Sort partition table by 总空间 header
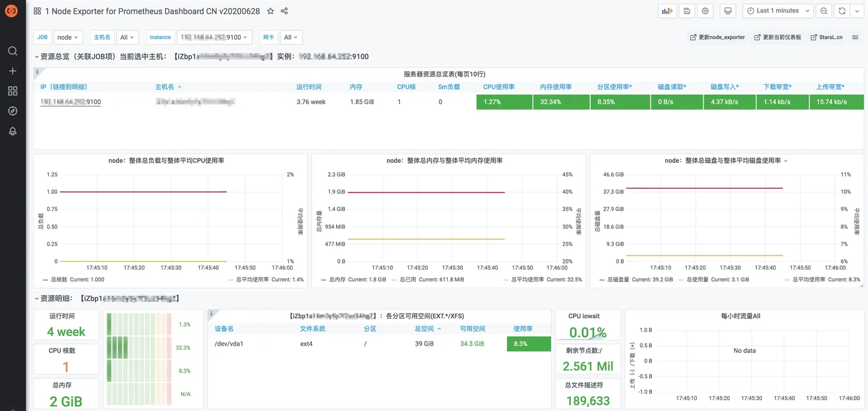The image size is (868, 411). [428, 329]
